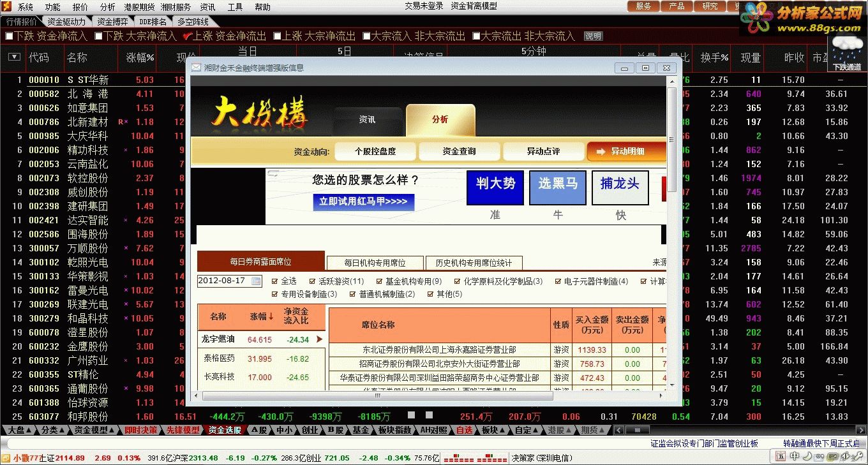The width and height of the screenshot is (868, 465).
Task: Expand the 板块 bottom tab menu
Action: click(502, 431)
